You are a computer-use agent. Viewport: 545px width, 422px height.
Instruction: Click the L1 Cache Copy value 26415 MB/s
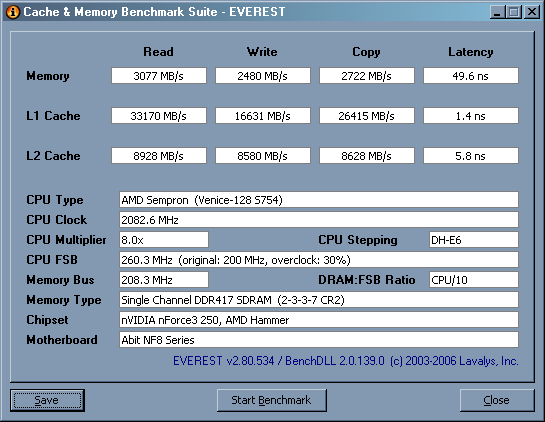367,116
